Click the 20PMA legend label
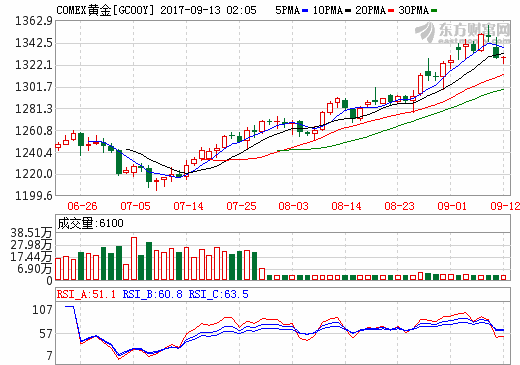The width and height of the screenshot is (520, 365). coord(370,11)
